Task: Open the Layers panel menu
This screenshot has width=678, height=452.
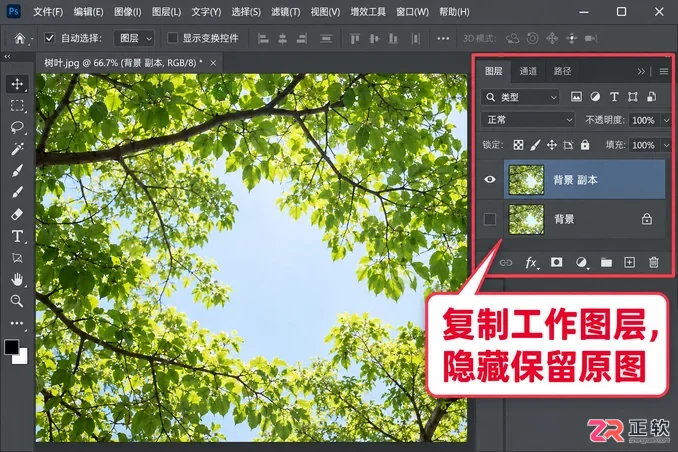Action: pos(664,71)
